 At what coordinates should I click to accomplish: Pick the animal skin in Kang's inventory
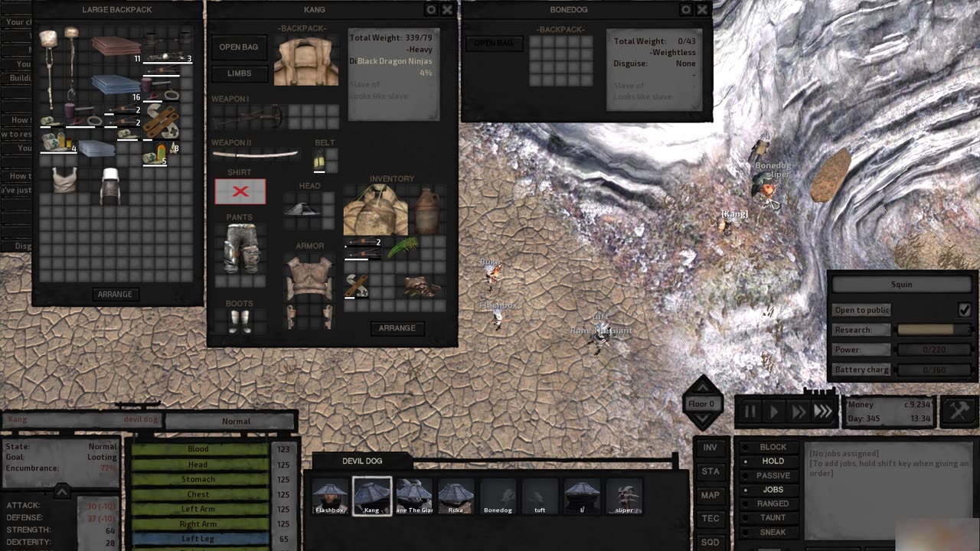tap(421, 287)
